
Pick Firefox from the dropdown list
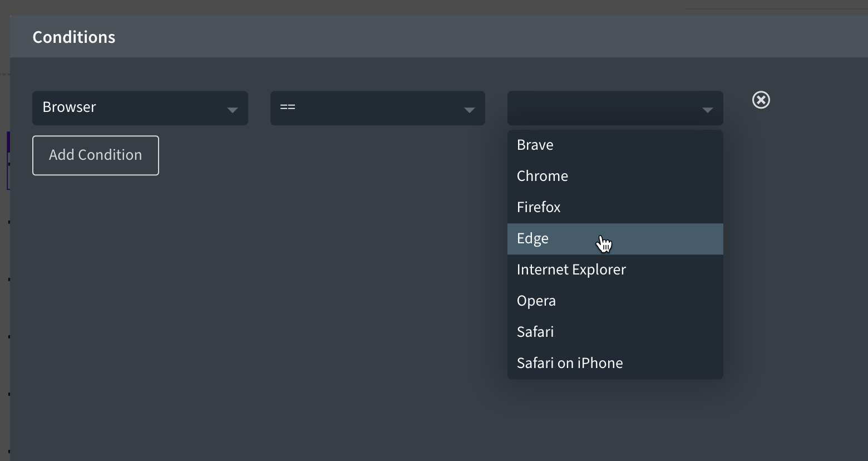coord(539,208)
